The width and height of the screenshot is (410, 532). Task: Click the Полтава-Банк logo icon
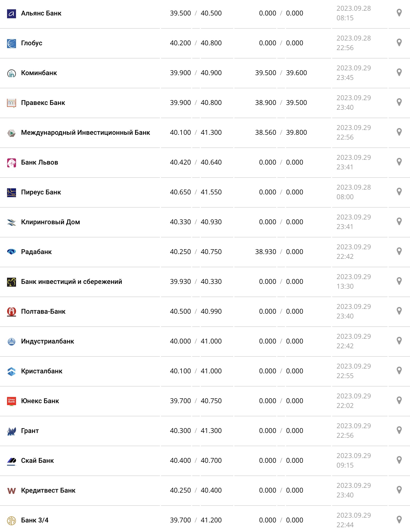12,312
